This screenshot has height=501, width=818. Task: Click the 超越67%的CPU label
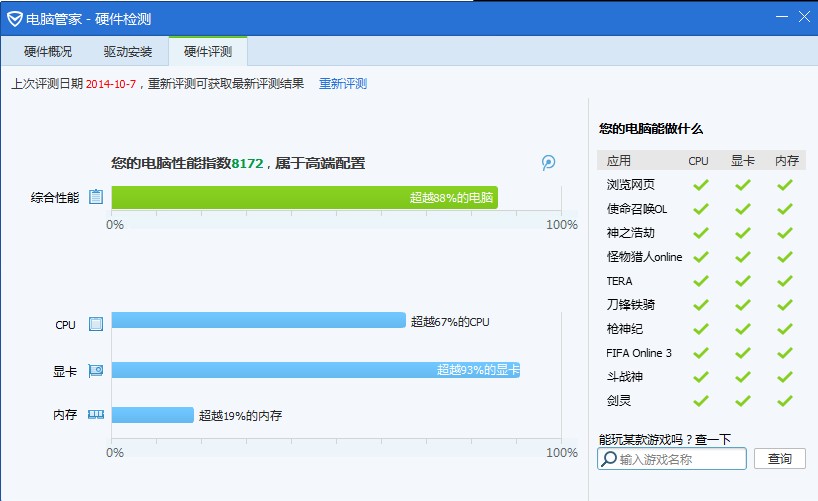(x=450, y=322)
